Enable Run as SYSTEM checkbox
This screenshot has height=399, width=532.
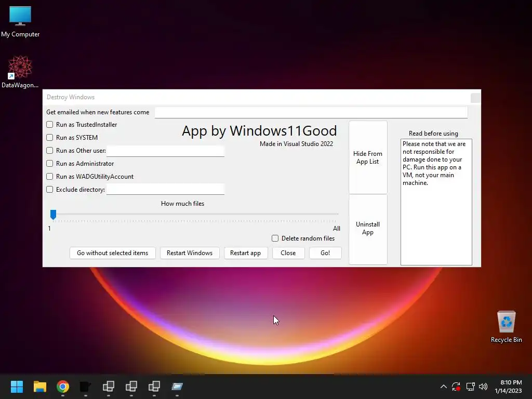tap(49, 137)
